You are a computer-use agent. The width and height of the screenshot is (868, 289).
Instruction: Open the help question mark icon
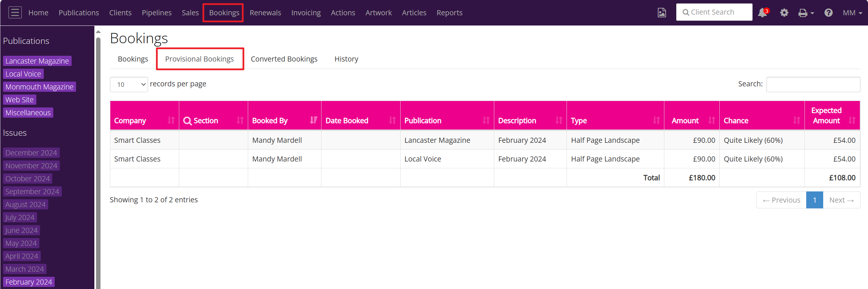coord(828,13)
